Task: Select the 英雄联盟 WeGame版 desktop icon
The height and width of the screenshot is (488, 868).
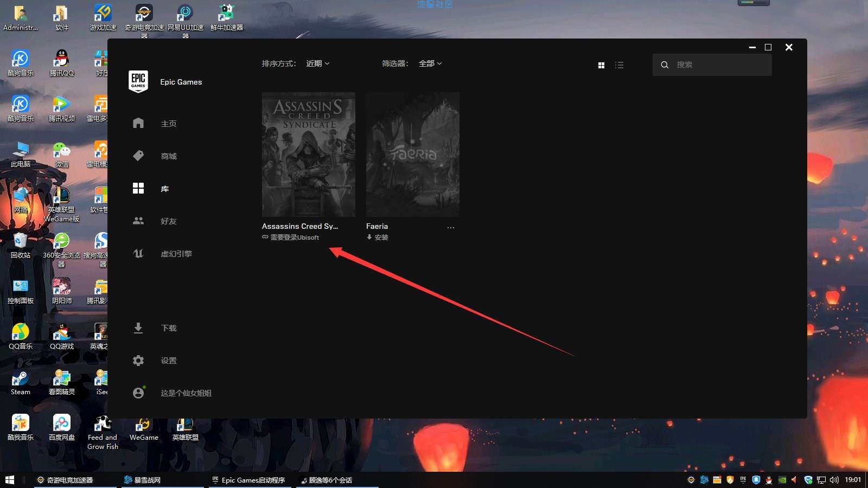Action: click(62, 204)
